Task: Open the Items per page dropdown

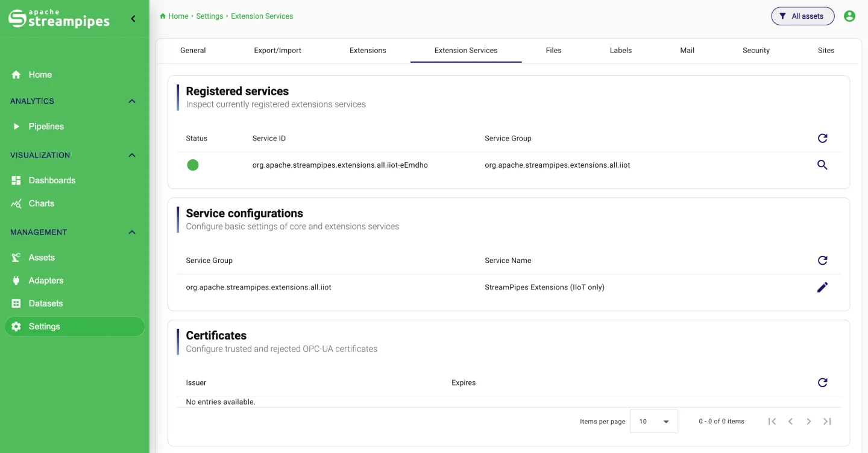Action: pos(654,421)
